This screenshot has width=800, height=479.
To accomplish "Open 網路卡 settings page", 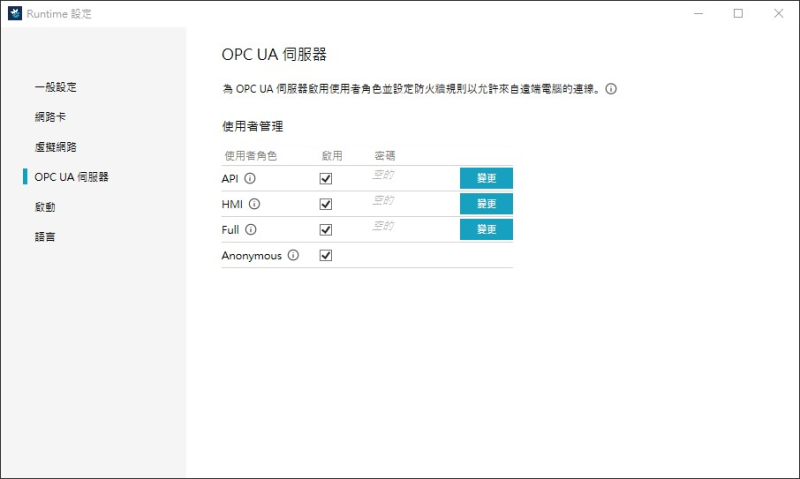I will [50, 117].
